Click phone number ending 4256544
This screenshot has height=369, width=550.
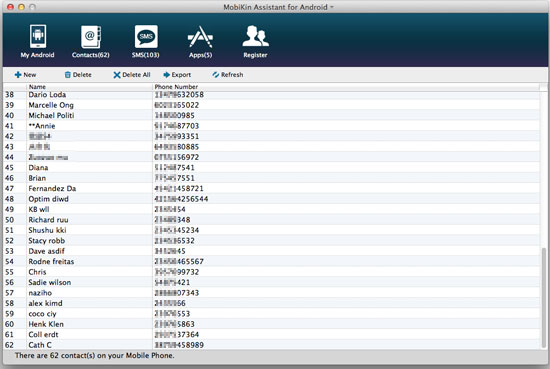coord(181,199)
